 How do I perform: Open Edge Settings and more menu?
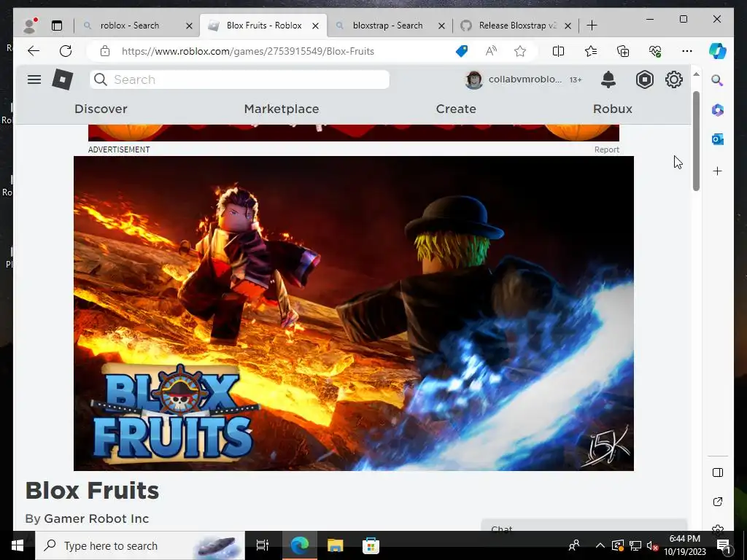click(x=687, y=51)
